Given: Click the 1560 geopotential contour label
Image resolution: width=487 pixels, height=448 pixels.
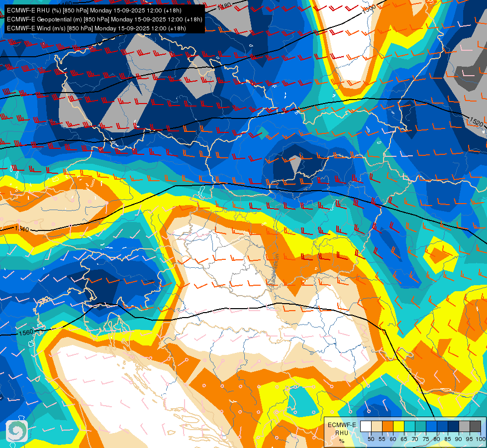Looking at the screenshot, I should [26, 333].
